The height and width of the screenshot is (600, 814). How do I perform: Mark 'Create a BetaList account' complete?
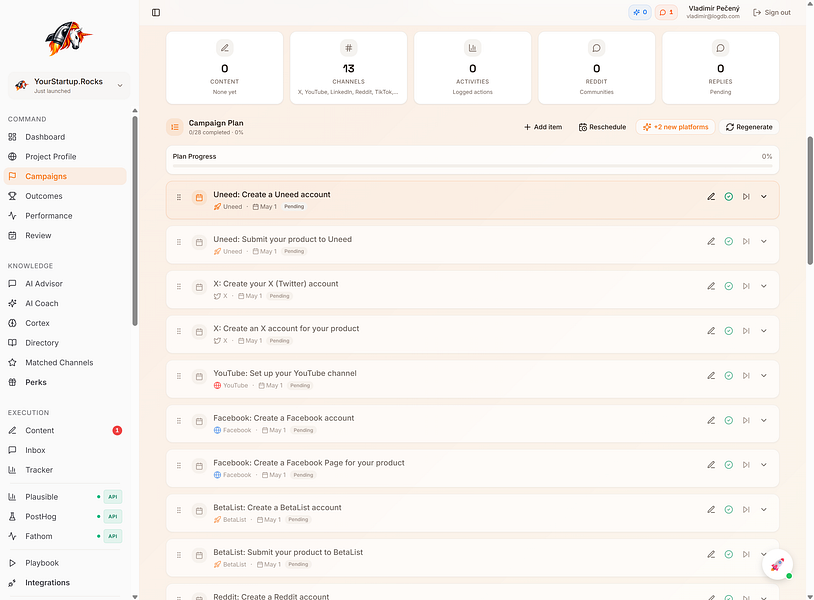point(729,510)
